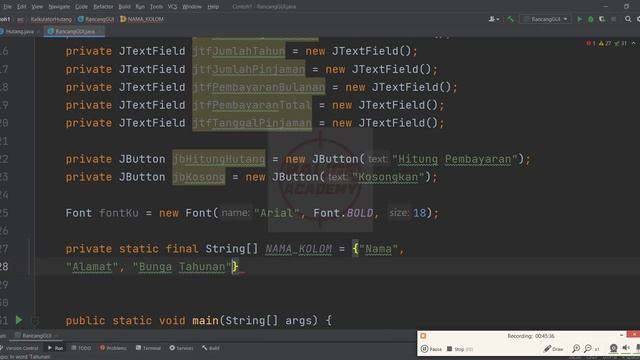
Task: Click the yellow warnings count 27
Action: tap(605, 43)
